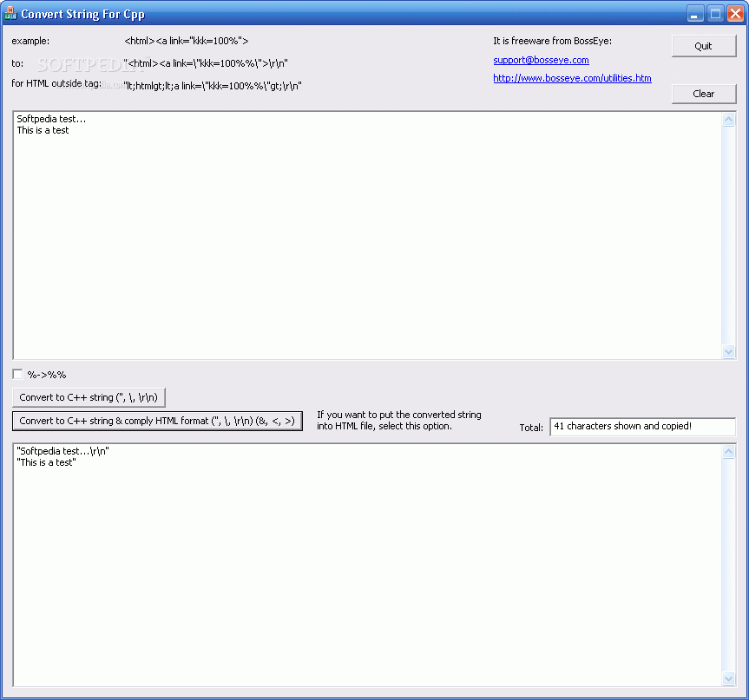The height and width of the screenshot is (700, 749).
Task: Click output box scrollbar down arrow
Action: coord(728,678)
